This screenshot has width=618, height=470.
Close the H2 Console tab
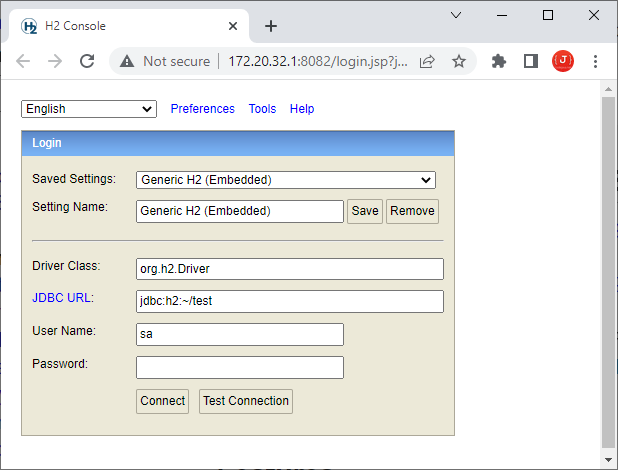(x=233, y=26)
